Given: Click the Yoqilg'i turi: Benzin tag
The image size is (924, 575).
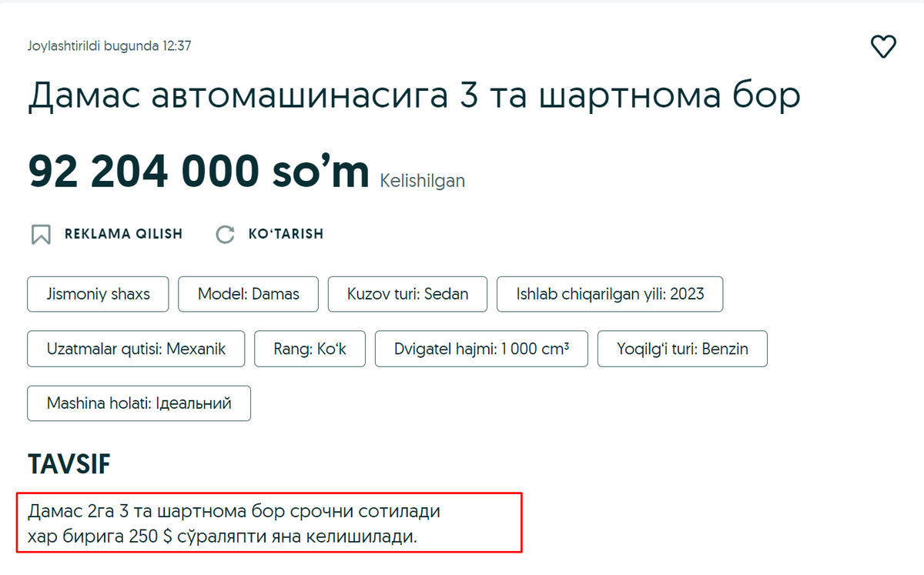Looking at the screenshot, I should [682, 349].
